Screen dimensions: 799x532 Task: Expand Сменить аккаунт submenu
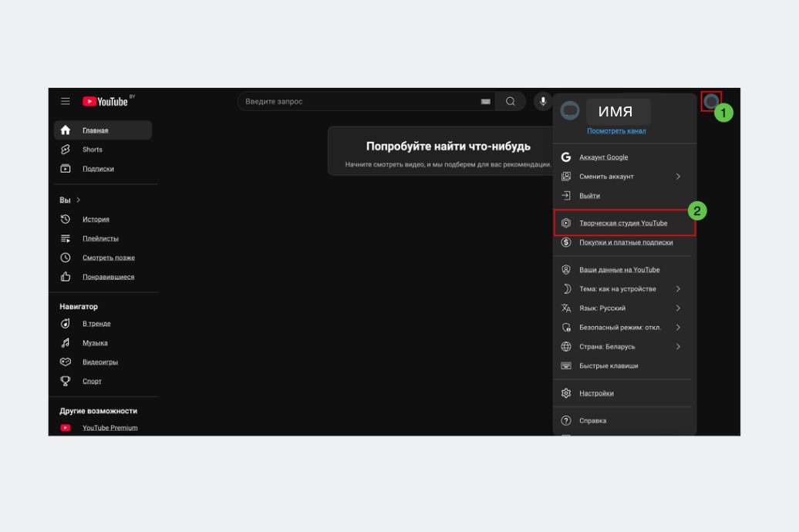[623, 177]
